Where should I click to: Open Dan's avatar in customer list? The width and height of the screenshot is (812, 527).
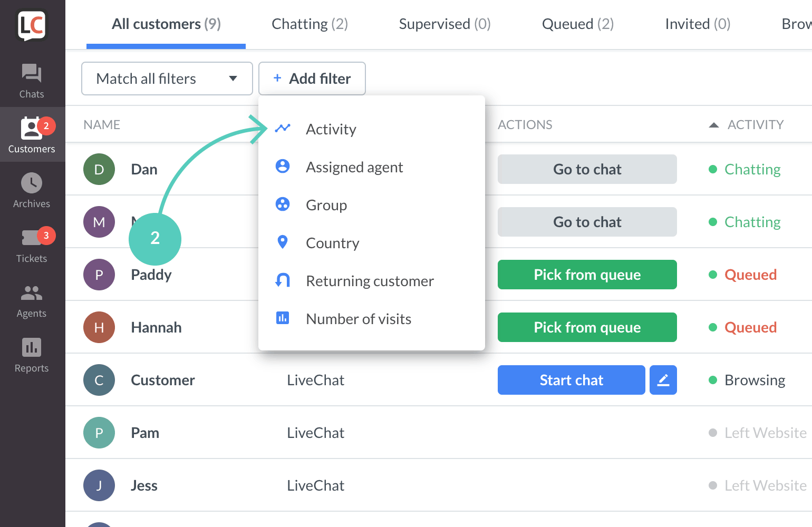point(99,169)
